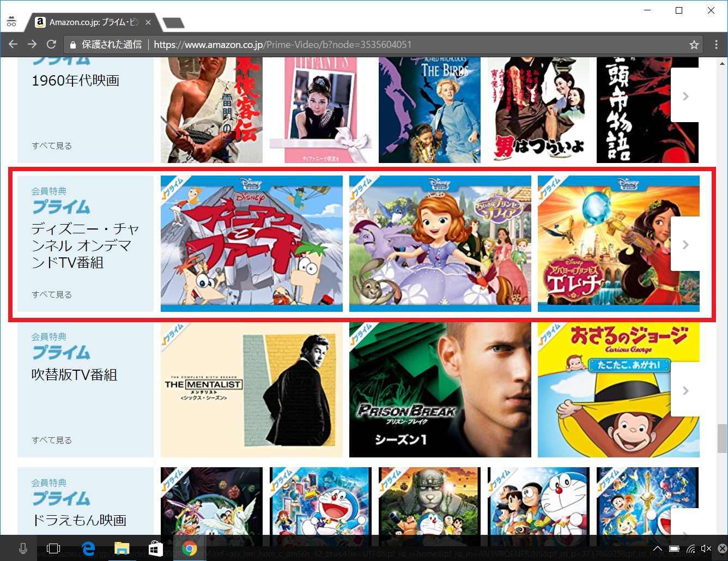Viewport: 728px width, 561px height.
Task: Bookmark this page with the star icon
Action: (x=694, y=45)
